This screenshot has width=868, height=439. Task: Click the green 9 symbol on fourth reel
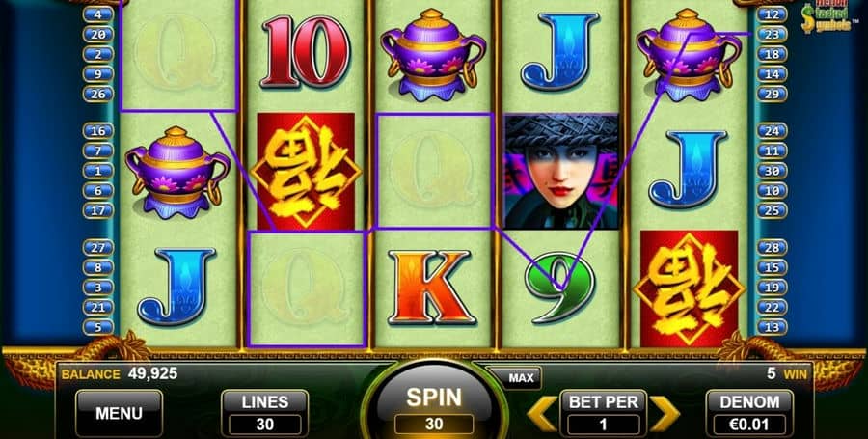point(560,287)
